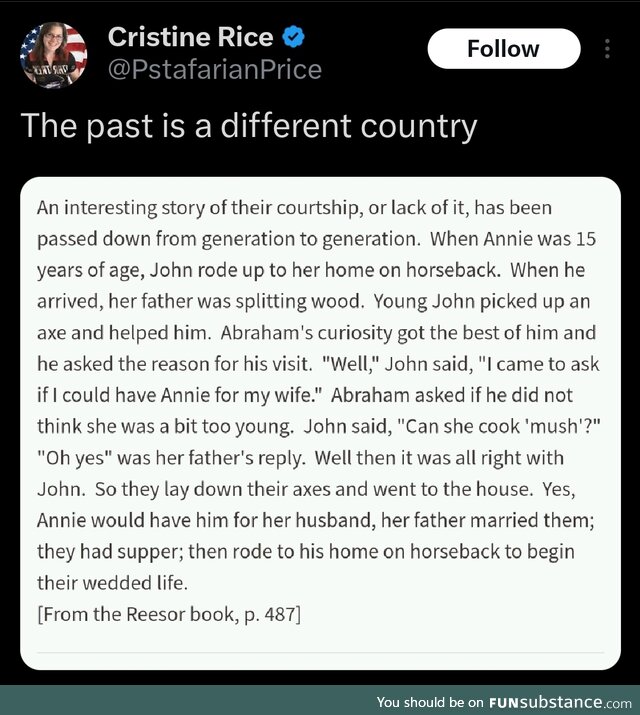Open the three-dot more options menu
This screenshot has width=640, height=715.
(607, 49)
